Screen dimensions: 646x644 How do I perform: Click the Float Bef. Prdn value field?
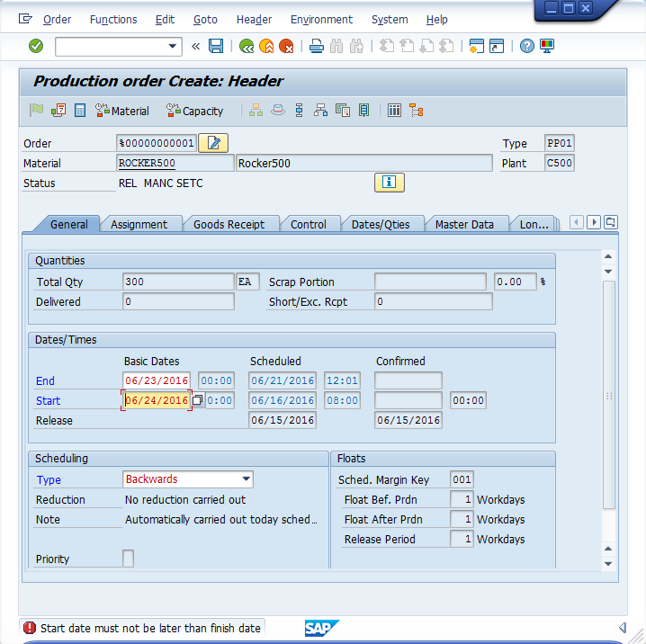click(x=462, y=499)
